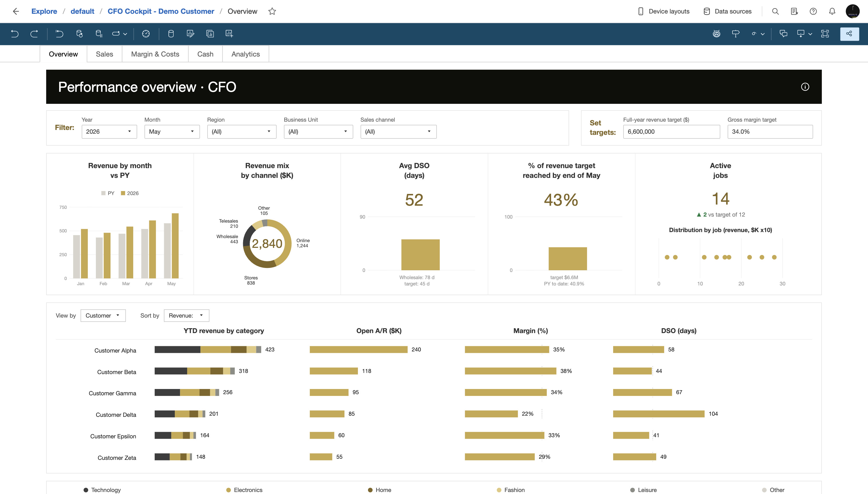Open search with magnifier icon
Screen dimensions: 868x494
point(775,11)
